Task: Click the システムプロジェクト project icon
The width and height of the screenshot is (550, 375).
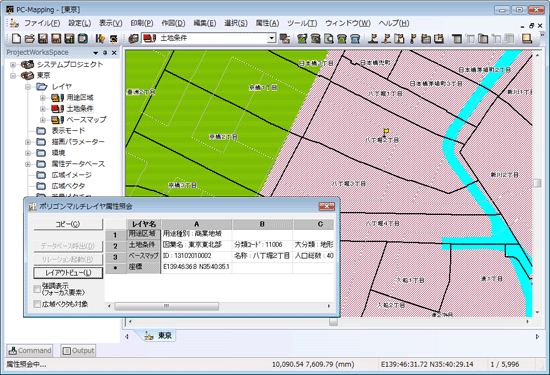Action: click(27, 64)
